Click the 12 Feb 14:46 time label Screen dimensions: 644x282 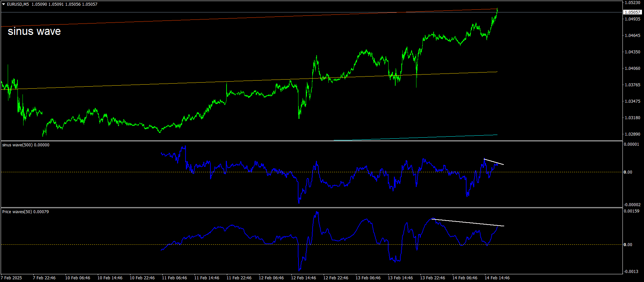304,278
